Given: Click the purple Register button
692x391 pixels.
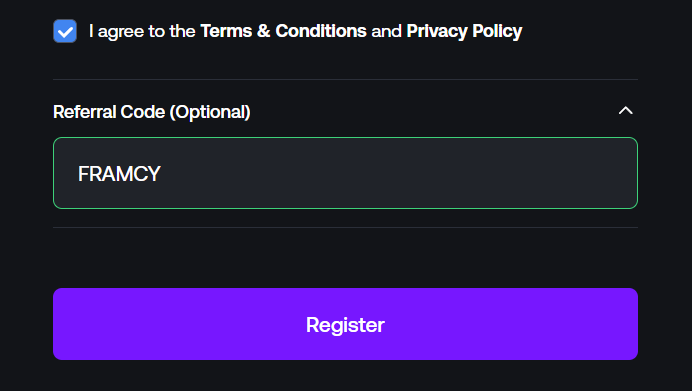Looking at the screenshot, I should pos(345,324).
